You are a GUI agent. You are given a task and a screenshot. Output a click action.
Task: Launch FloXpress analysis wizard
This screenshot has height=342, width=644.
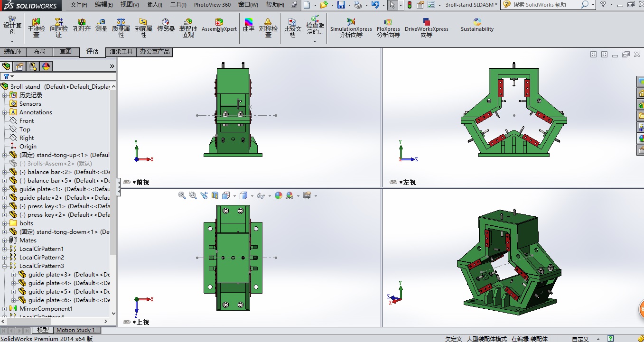(x=388, y=28)
